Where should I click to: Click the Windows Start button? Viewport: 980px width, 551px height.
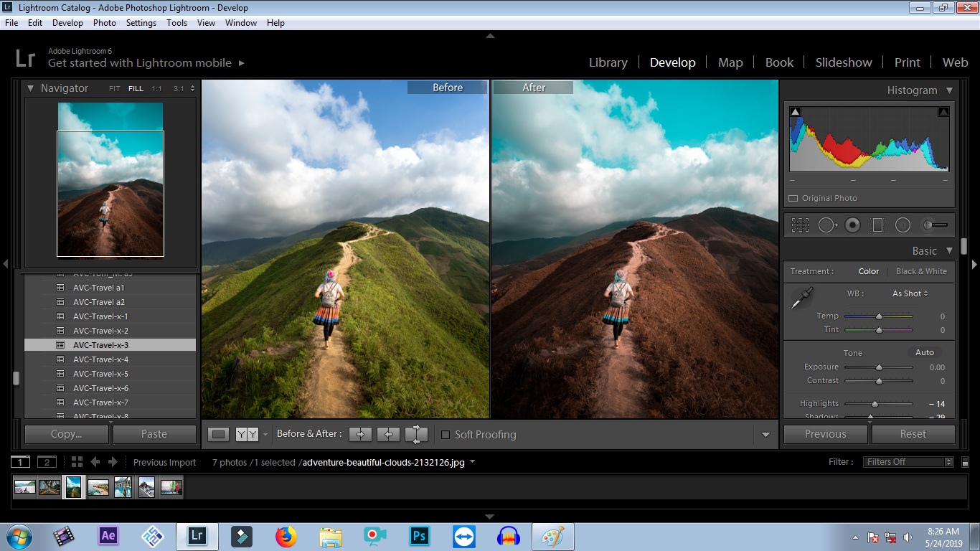coord(19,536)
